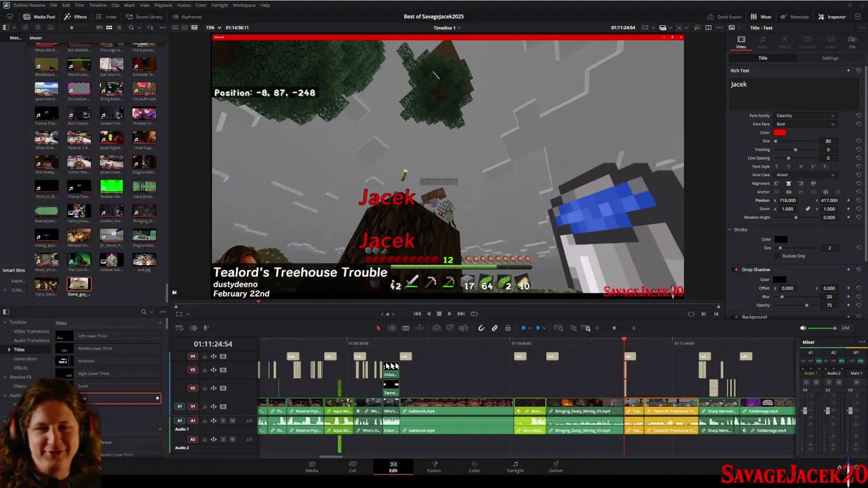Open the Fusion menu
The image size is (868, 488).
click(x=184, y=5)
